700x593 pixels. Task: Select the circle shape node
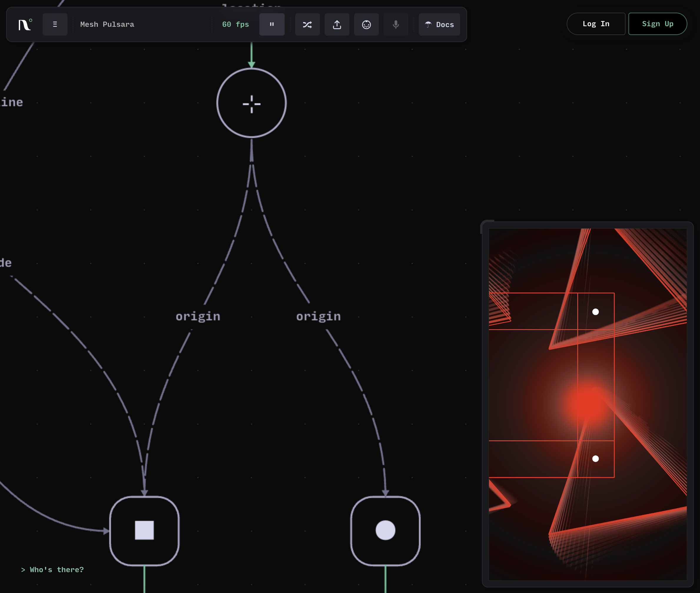click(385, 530)
